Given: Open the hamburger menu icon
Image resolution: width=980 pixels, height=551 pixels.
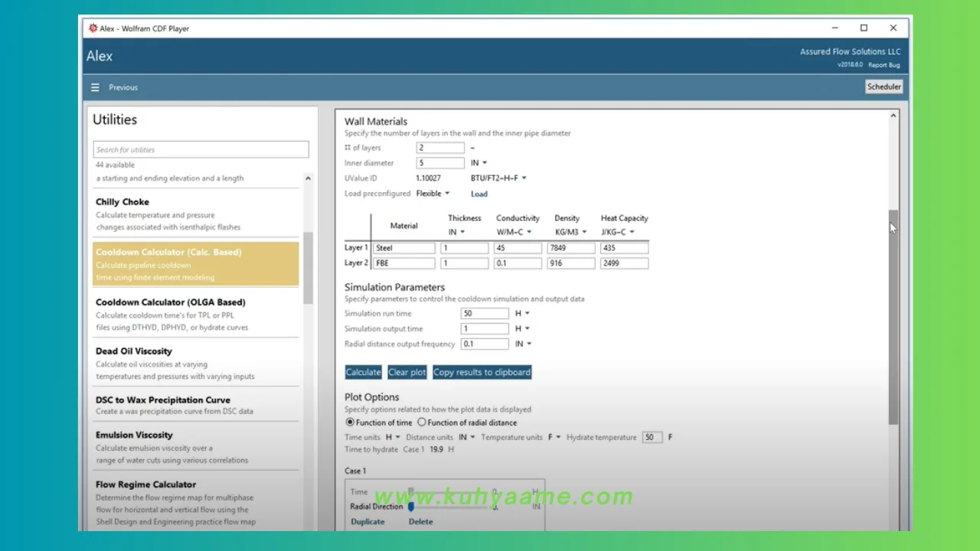Looking at the screenshot, I should (95, 87).
